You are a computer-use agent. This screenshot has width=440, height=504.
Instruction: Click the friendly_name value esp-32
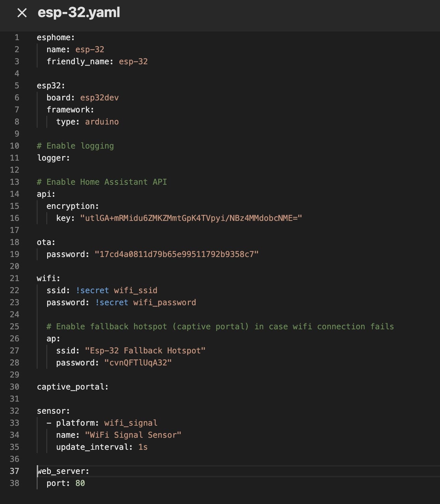click(133, 62)
